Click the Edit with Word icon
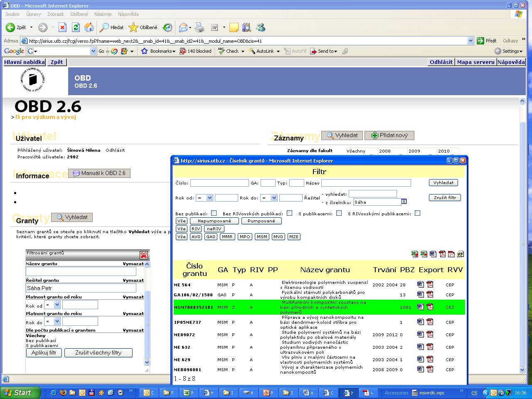Screen dimensions: 532x399 [214, 27]
